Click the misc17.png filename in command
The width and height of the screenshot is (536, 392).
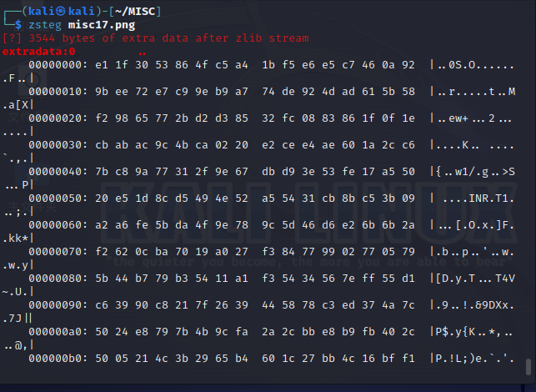(x=102, y=25)
